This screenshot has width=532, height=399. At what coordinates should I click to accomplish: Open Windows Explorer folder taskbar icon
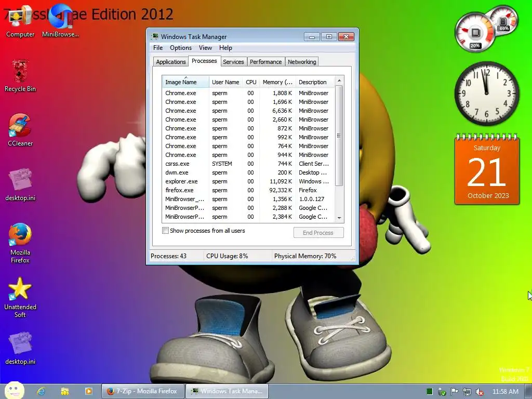click(65, 391)
